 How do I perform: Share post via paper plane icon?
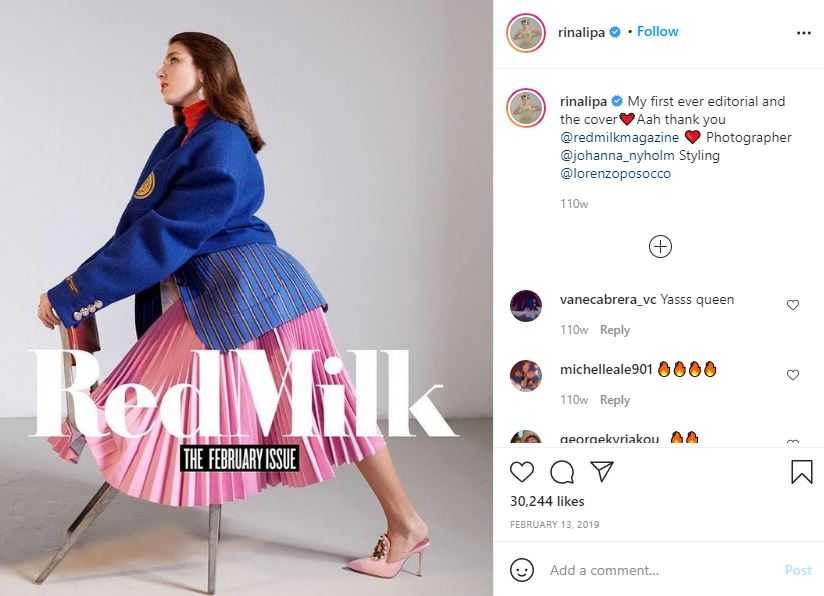602,471
